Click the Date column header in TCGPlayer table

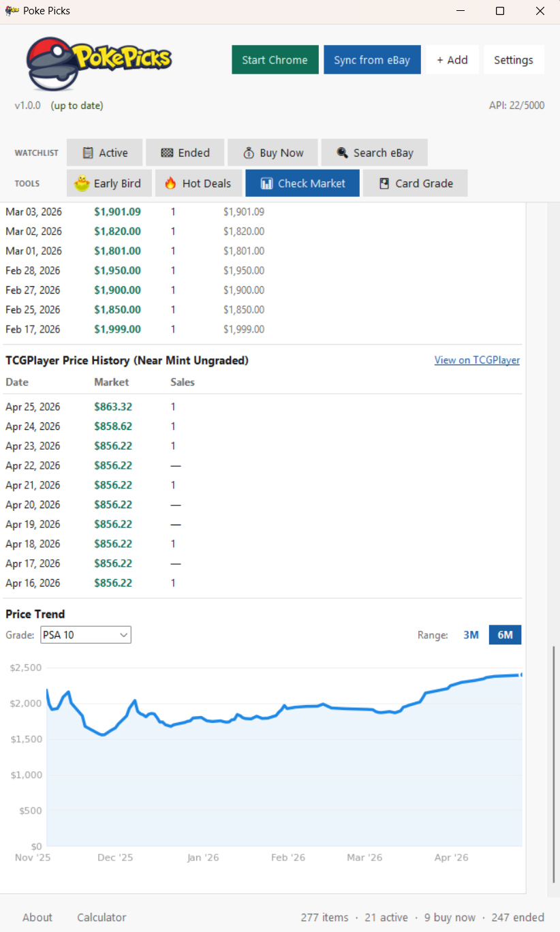pyautogui.click(x=17, y=382)
